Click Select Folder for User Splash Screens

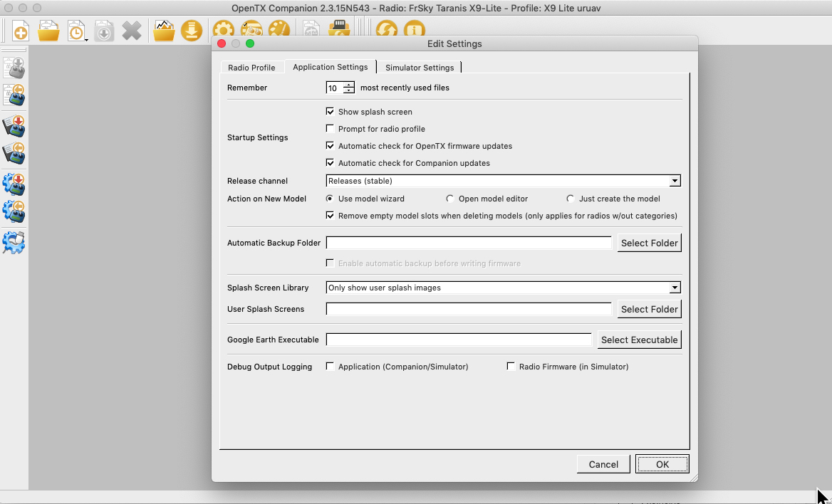point(650,309)
